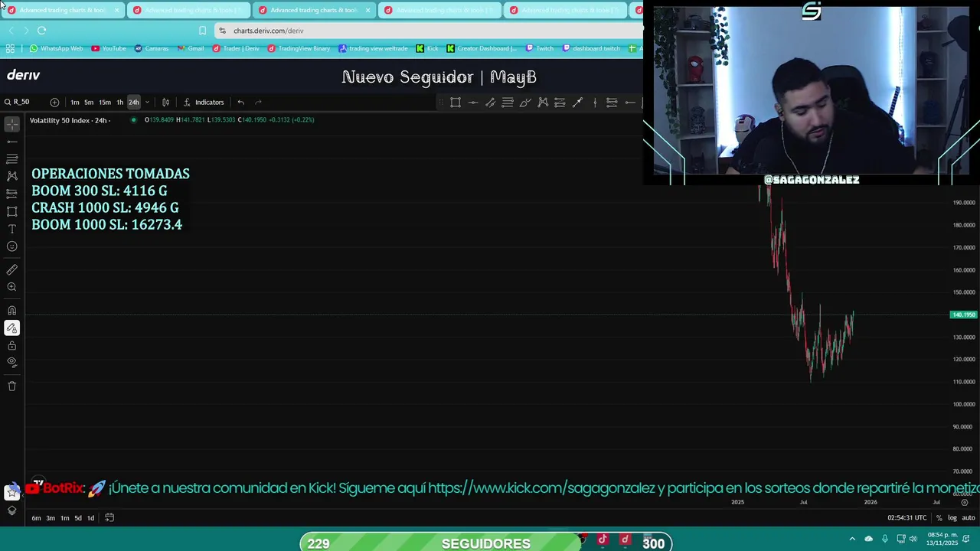Open the Fibonacci retracement tools in left sidebar

(x=12, y=158)
